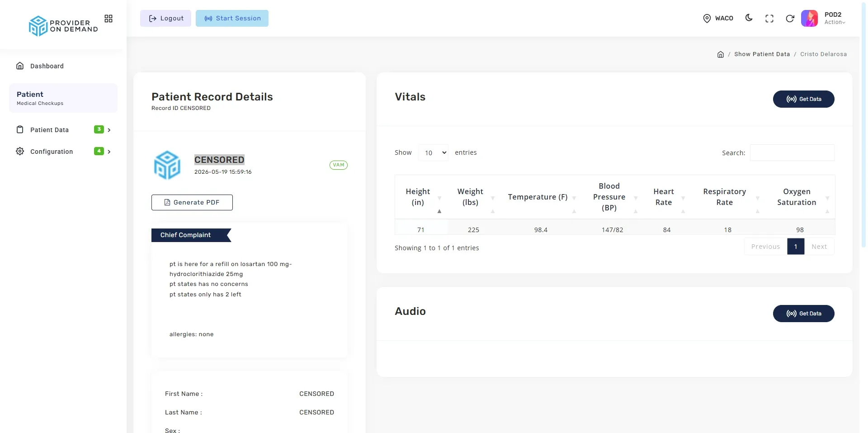
Task: Select Patient Medical Checkups section
Action: click(63, 98)
